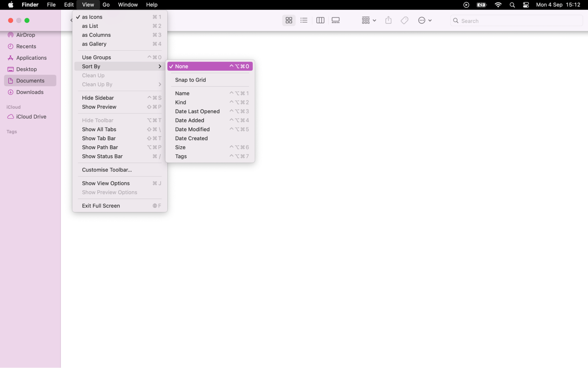This screenshot has height=368, width=588.
Task: Toggle Use Groups in View menu
Action: click(x=120, y=57)
